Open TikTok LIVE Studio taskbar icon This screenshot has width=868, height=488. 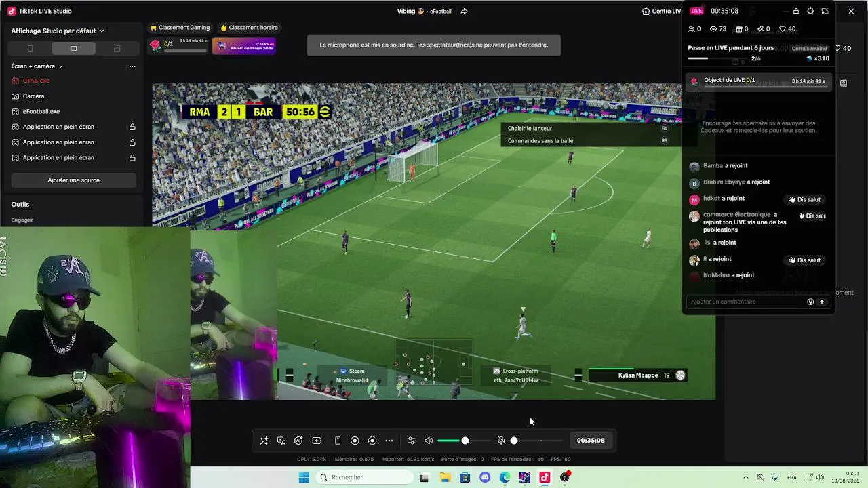click(545, 477)
